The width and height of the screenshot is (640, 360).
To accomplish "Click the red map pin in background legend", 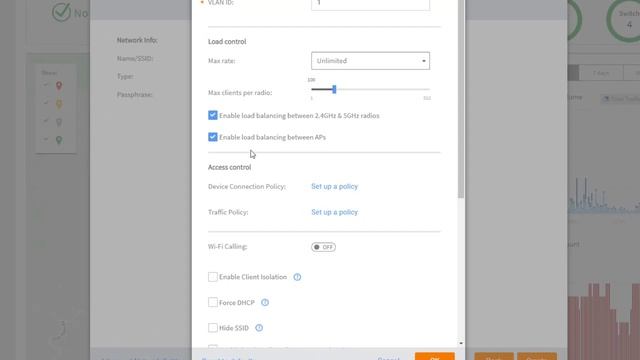I will [59, 86].
